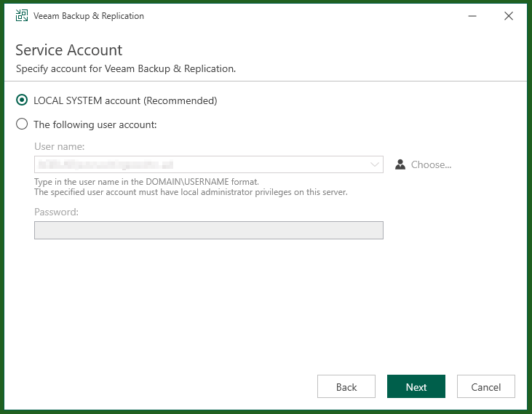This screenshot has height=414, width=532.
Task: Click the DOMAIN\USERNAME format hint text
Action: (146, 182)
